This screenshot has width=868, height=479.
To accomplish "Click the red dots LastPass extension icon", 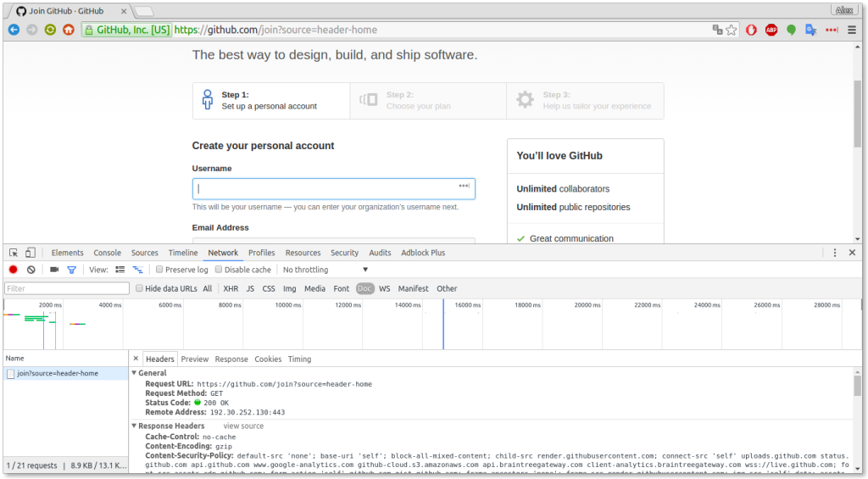I will pos(832,30).
